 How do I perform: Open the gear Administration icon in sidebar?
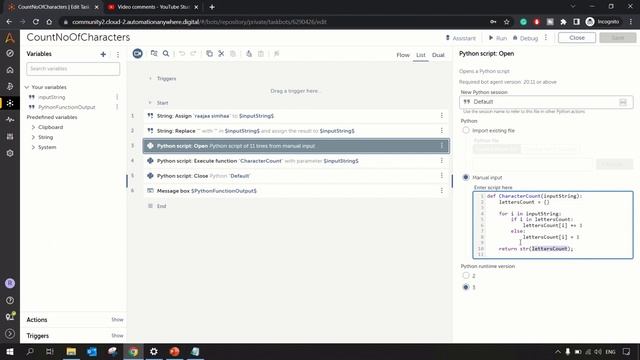point(10,153)
